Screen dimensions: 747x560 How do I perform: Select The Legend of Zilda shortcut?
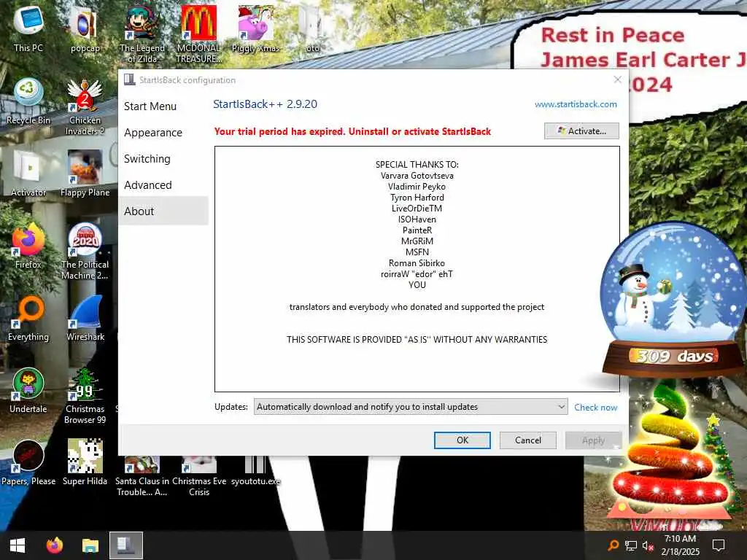pos(142,34)
